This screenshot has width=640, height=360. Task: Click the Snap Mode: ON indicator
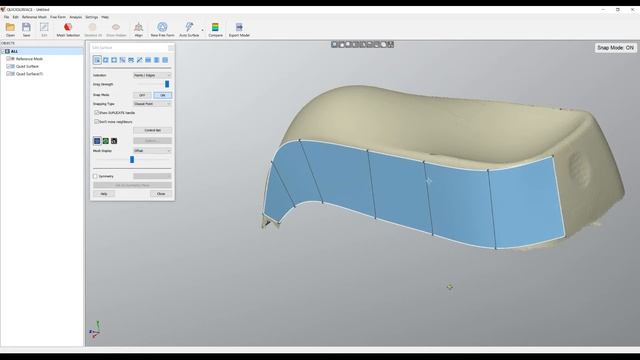pyautogui.click(x=616, y=48)
